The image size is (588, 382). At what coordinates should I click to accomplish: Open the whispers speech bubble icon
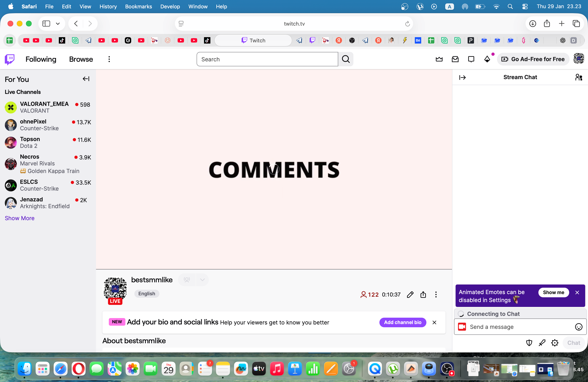(471, 59)
